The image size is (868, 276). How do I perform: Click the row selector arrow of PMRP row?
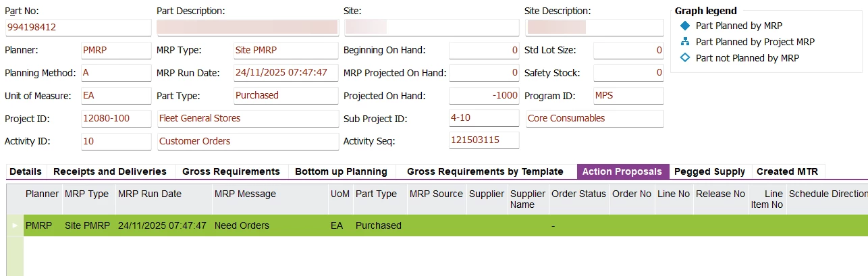[15, 225]
